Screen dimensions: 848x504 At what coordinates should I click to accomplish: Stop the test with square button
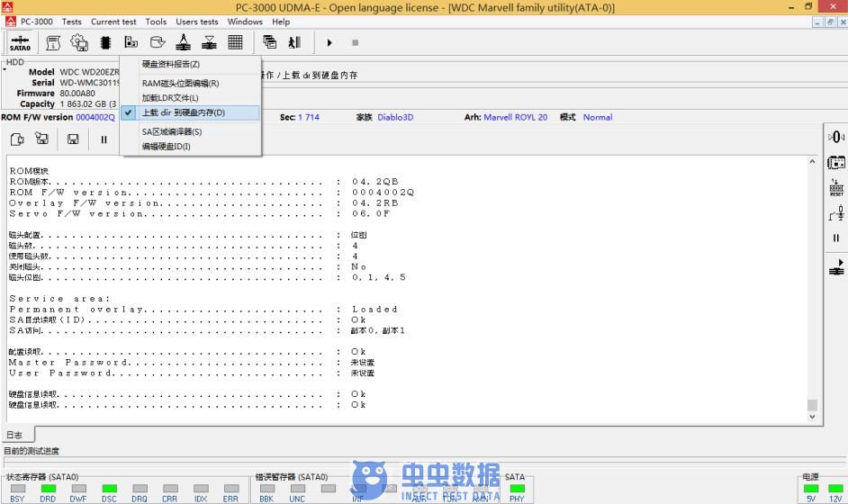[356, 42]
